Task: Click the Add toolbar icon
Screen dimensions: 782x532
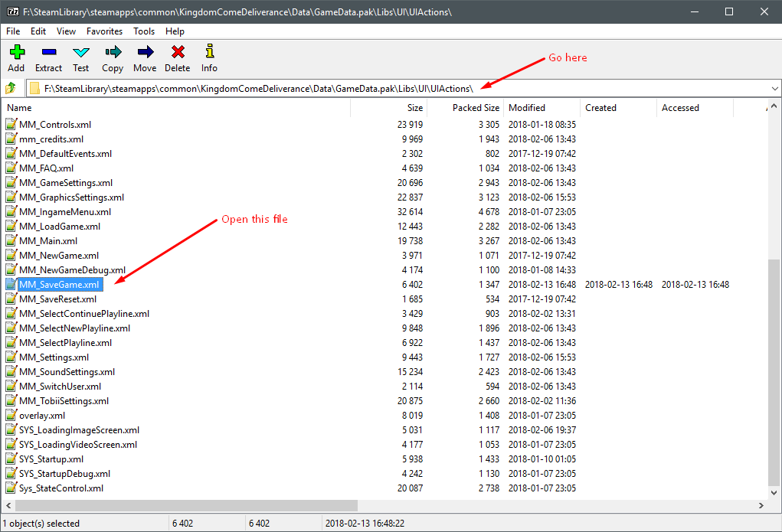Action: tap(16, 58)
